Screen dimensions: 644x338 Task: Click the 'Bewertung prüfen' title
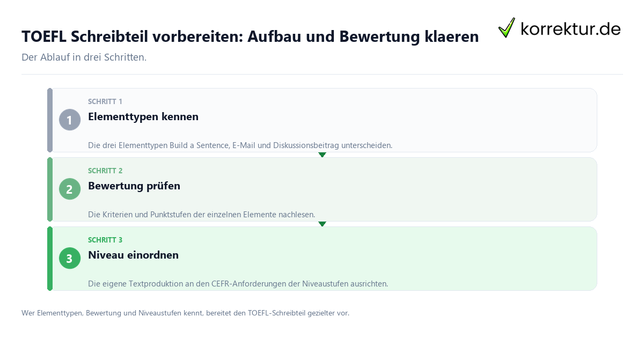[x=134, y=186]
